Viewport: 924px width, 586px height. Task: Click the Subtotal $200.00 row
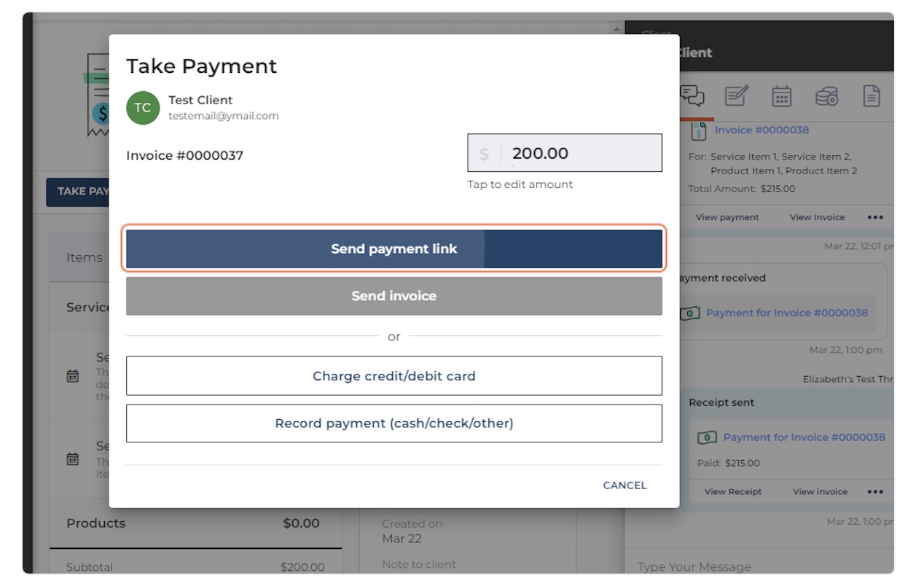[x=195, y=567]
